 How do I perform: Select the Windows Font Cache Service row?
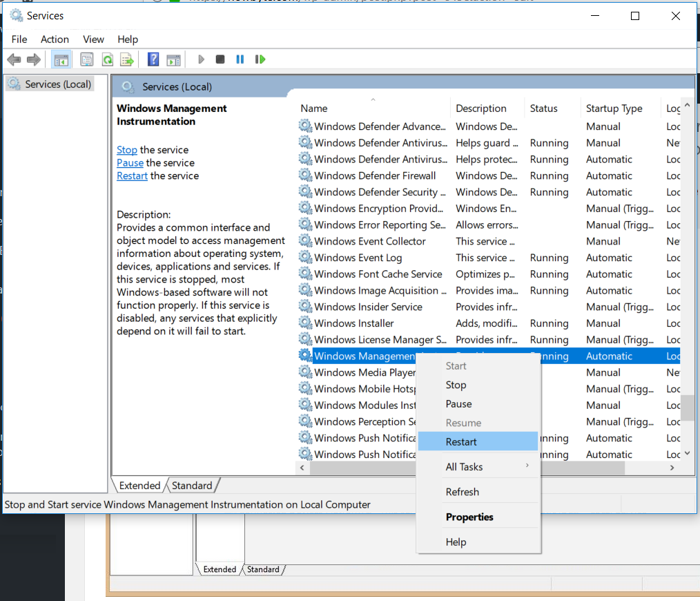[489, 274]
